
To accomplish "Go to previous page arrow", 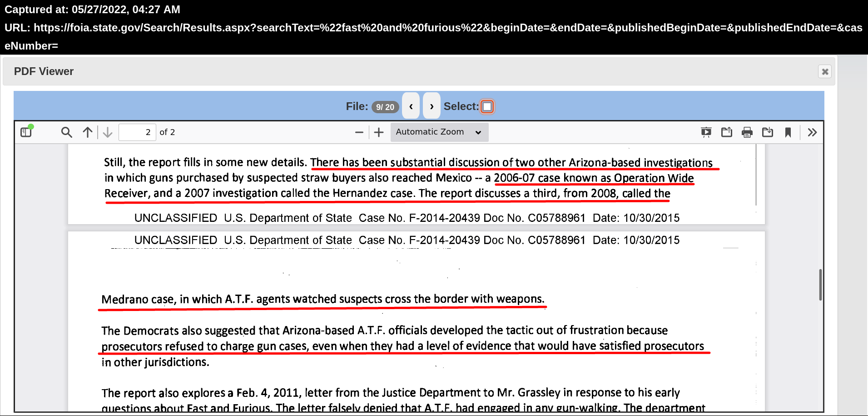I will click(x=88, y=132).
